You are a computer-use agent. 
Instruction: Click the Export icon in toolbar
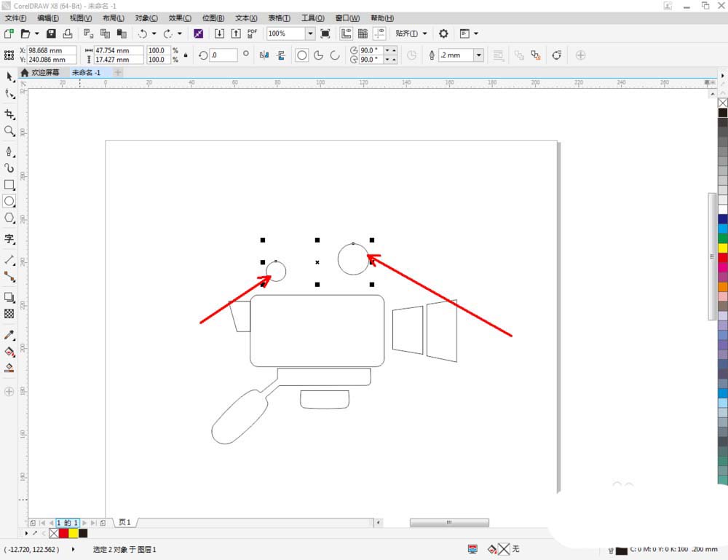(236, 33)
